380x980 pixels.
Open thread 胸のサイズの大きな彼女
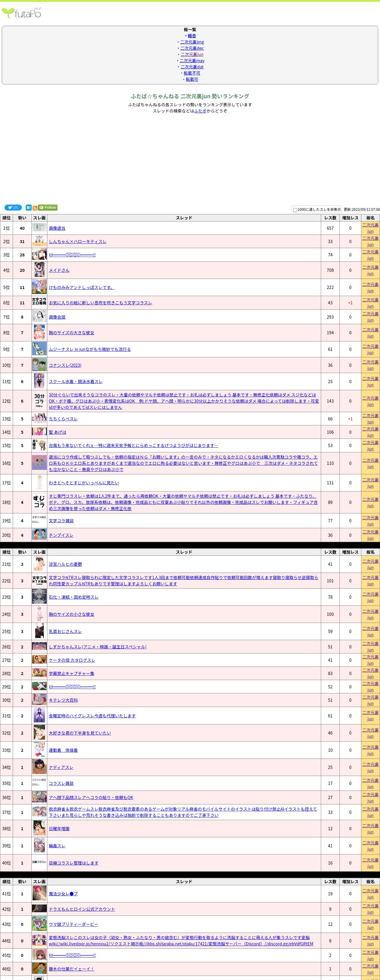click(72, 332)
